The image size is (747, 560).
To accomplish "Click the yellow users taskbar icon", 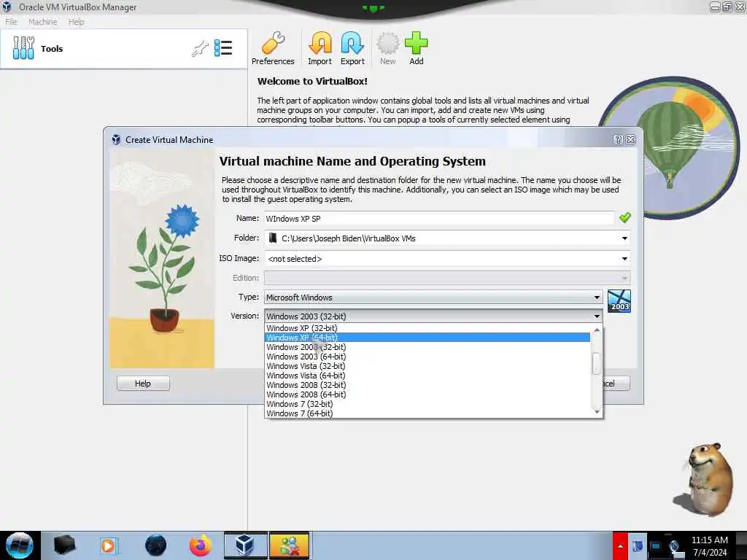I will click(290, 545).
